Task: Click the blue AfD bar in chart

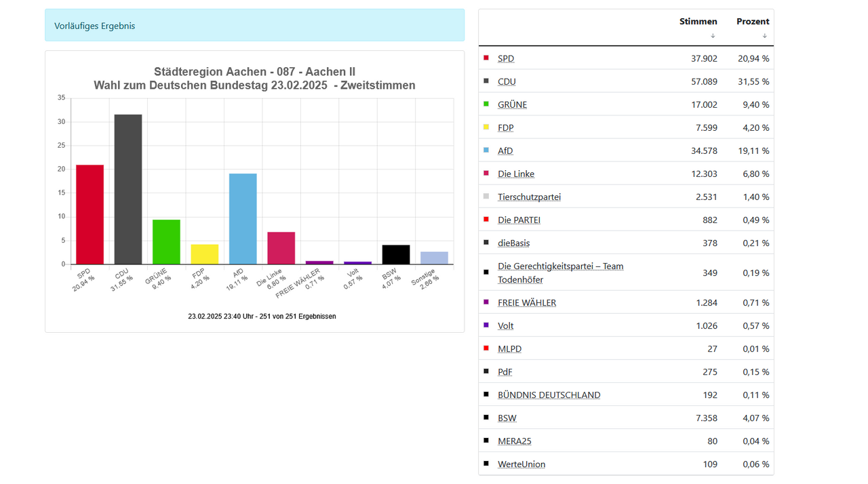Action: tap(243, 219)
